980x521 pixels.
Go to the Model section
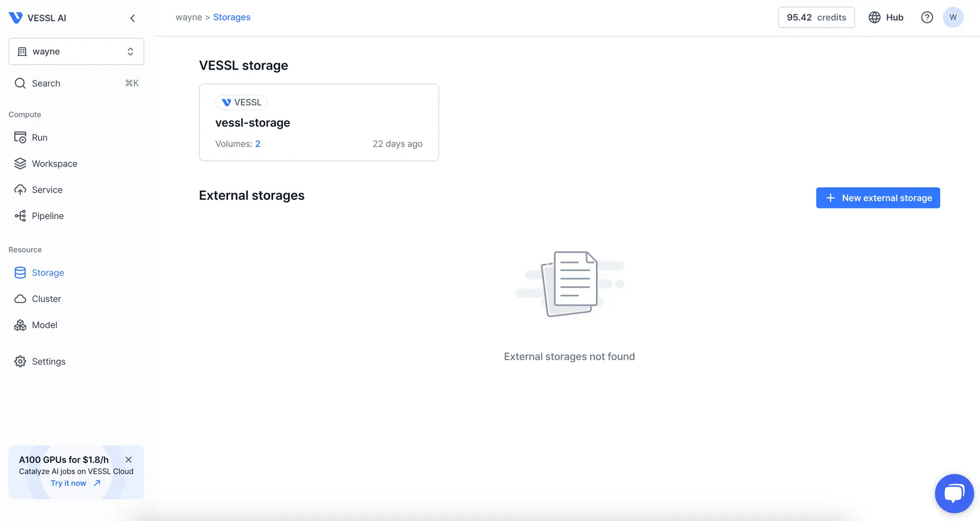click(44, 325)
